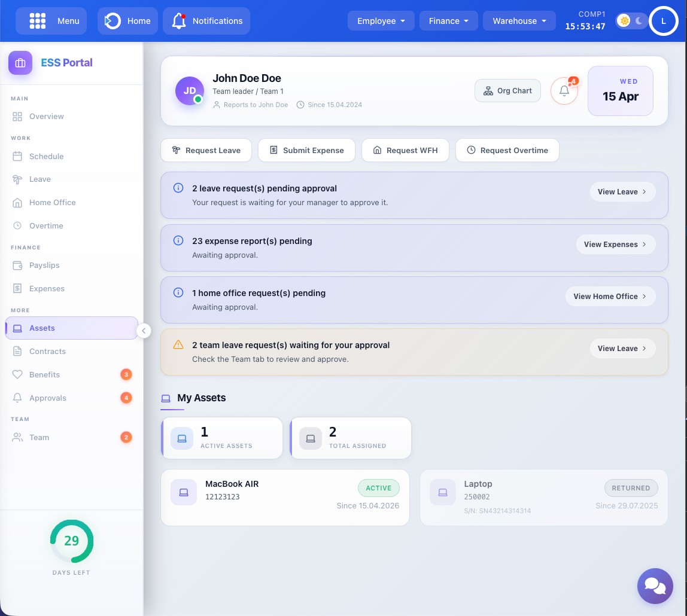Click the Request Leave button

point(206,150)
